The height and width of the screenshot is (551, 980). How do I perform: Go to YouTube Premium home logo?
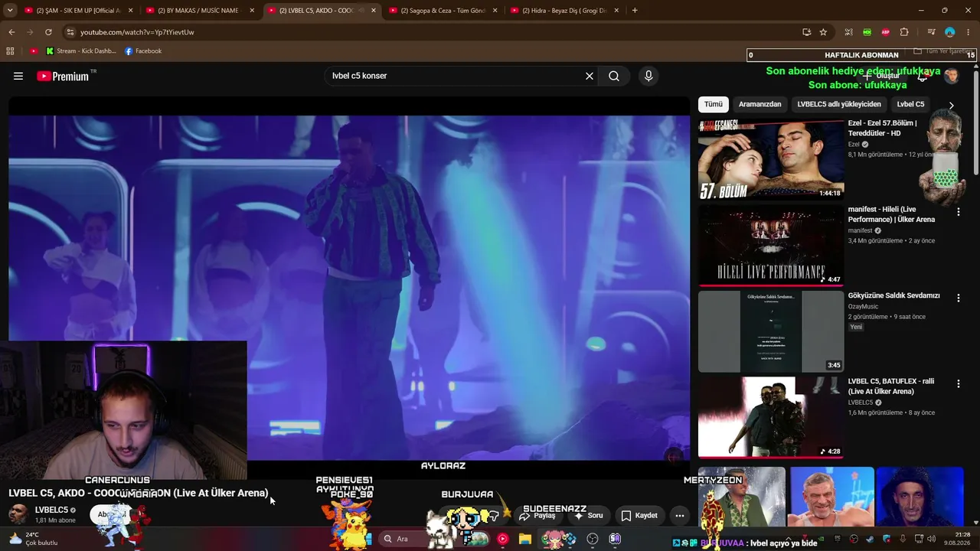pyautogui.click(x=63, y=76)
